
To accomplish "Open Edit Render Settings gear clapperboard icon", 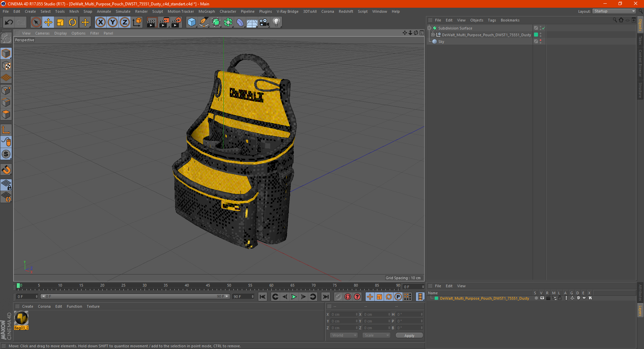I will [176, 22].
